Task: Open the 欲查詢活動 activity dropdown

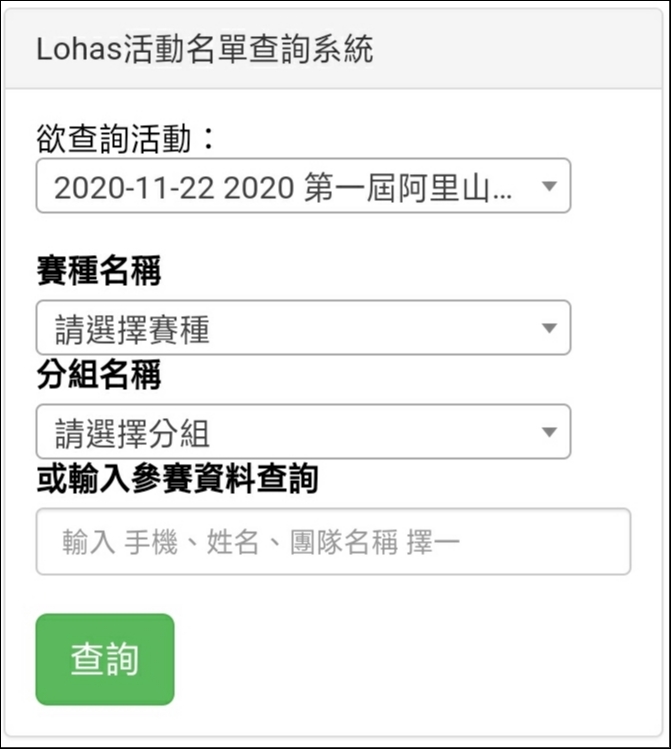Action: coord(302,186)
